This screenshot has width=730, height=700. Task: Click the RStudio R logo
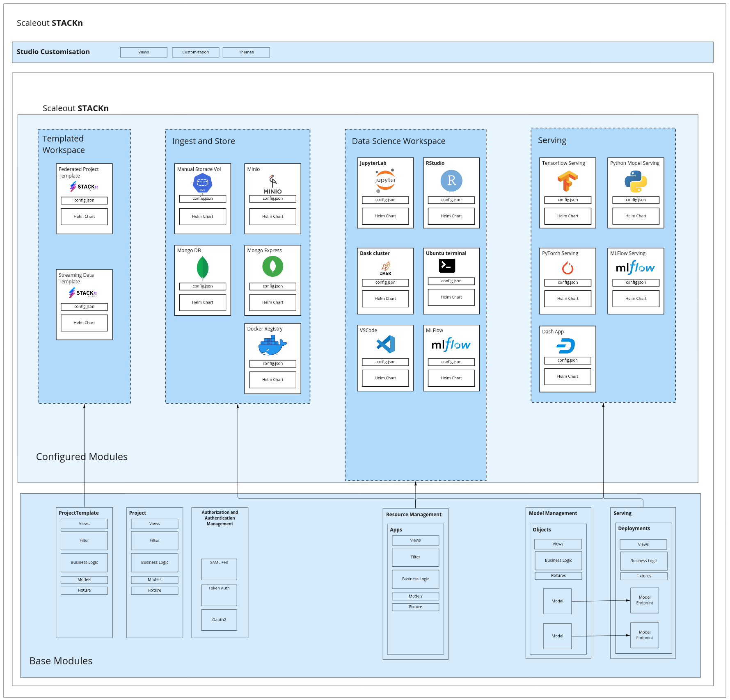451,180
